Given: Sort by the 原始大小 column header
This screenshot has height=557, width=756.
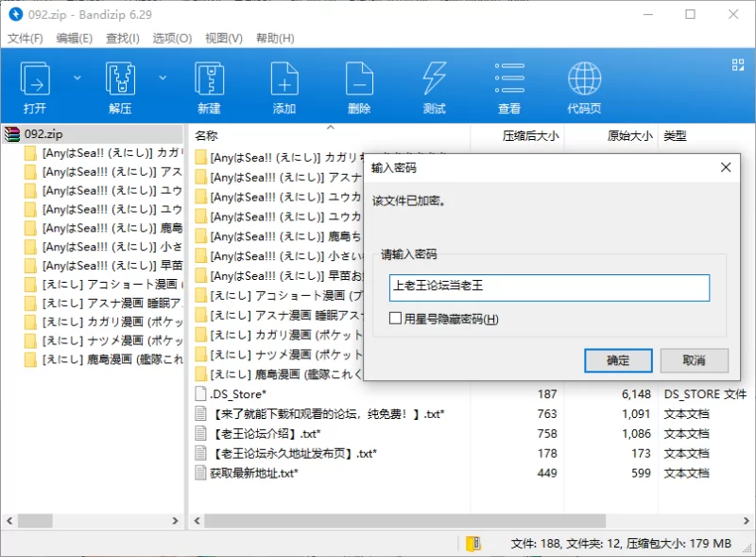Looking at the screenshot, I should [x=629, y=136].
